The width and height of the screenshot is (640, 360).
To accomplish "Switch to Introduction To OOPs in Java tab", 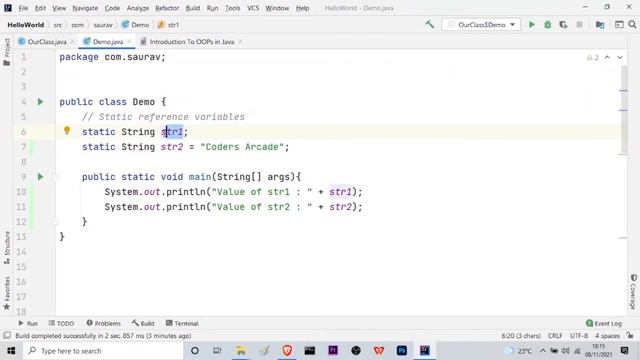I will click(x=191, y=42).
